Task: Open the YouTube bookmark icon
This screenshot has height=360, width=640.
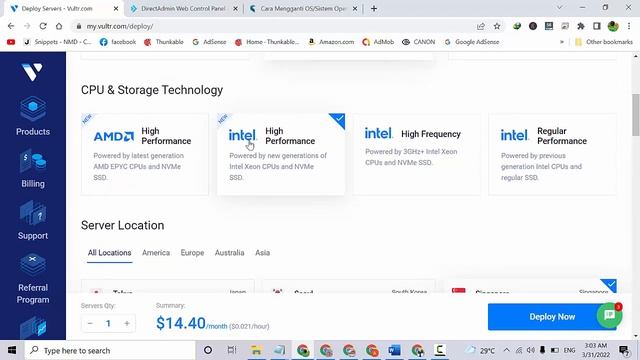Action: click(x=11, y=42)
